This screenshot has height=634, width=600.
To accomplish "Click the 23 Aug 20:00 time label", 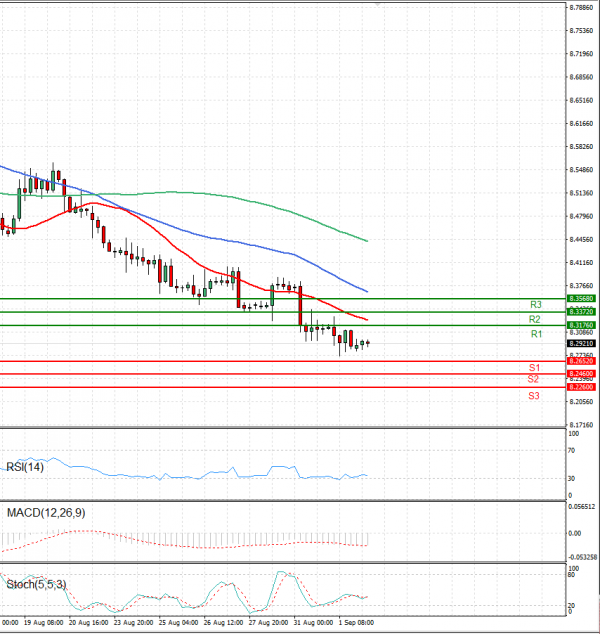I will tap(133, 622).
